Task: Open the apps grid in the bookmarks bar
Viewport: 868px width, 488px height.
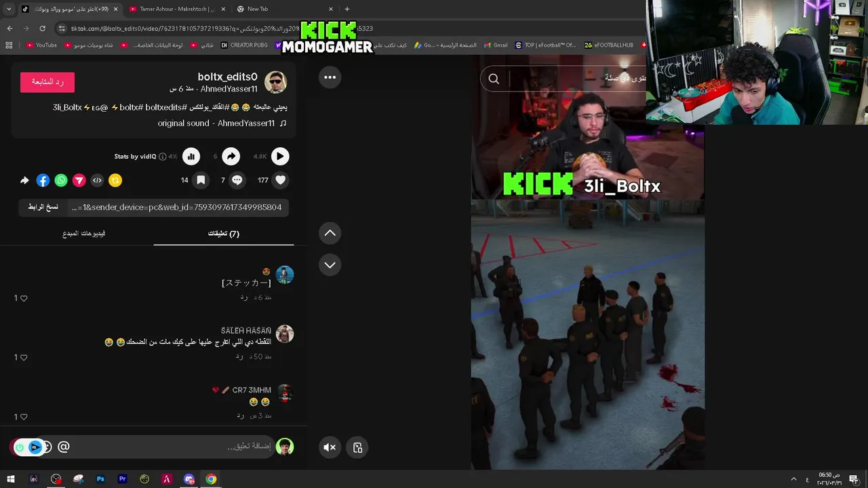Action: click(x=9, y=45)
